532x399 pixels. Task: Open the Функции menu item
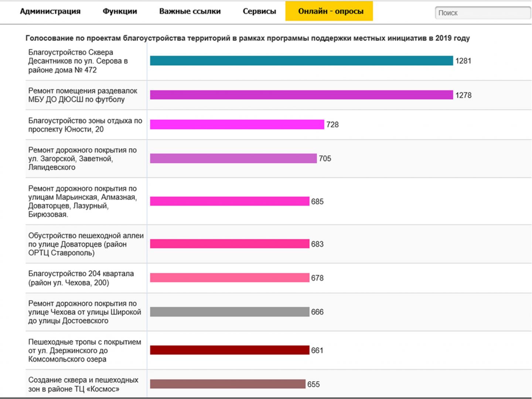point(120,11)
